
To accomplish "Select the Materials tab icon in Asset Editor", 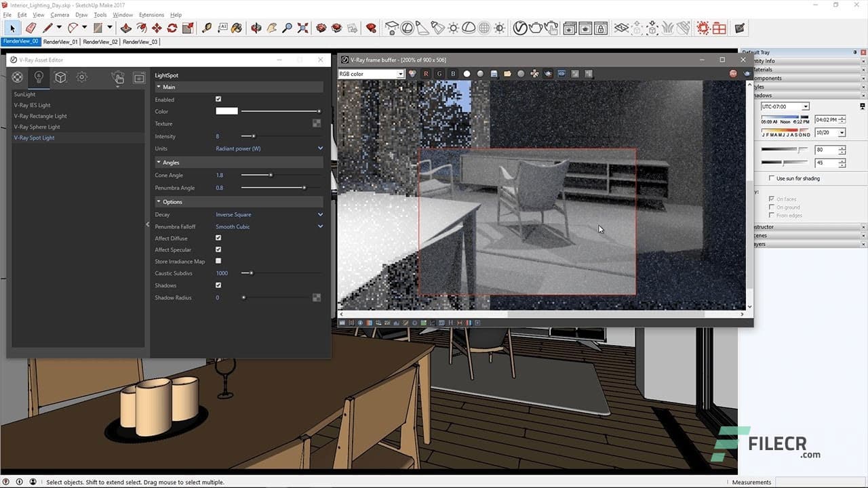I will coord(18,77).
